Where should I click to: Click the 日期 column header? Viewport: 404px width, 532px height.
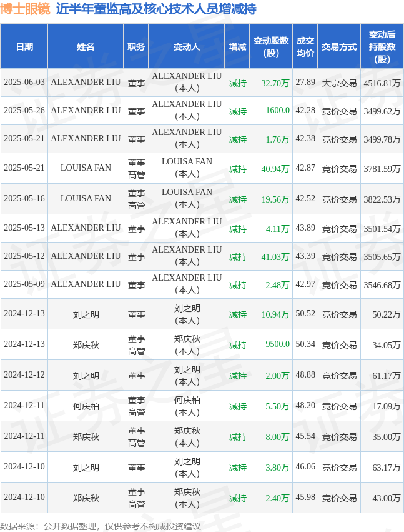click(x=24, y=46)
